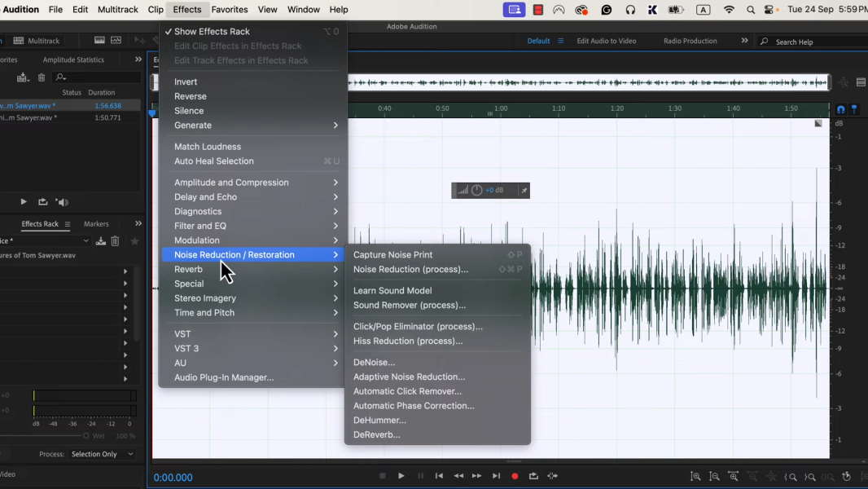The width and height of the screenshot is (868, 489).
Task: Click the pin icon on the volume HUD
Action: coord(524,191)
